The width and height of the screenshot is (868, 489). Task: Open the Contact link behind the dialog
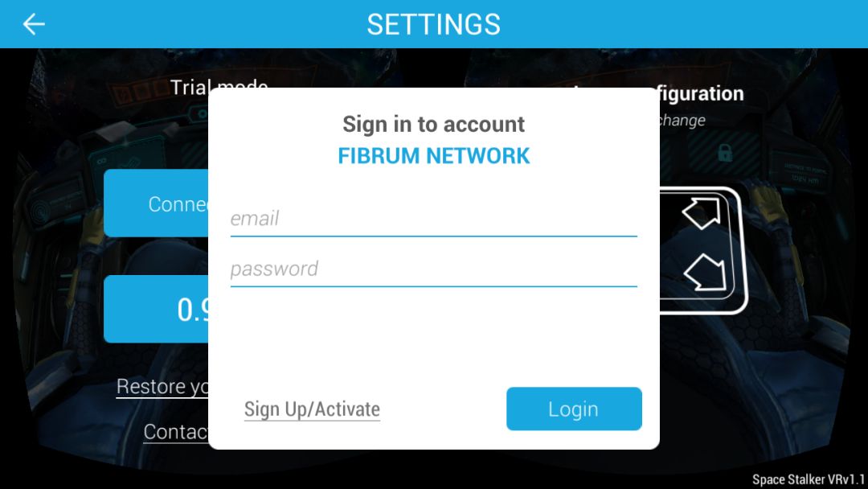pos(175,432)
